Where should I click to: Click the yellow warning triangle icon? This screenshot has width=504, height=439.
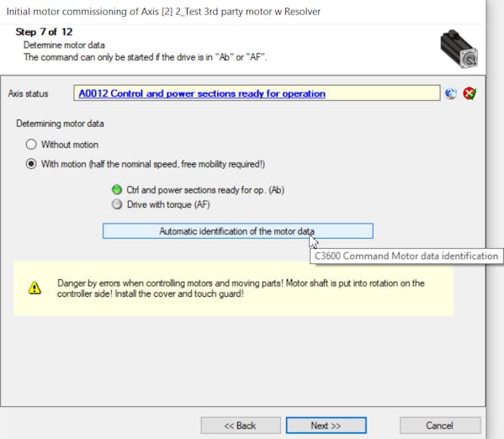coord(34,288)
